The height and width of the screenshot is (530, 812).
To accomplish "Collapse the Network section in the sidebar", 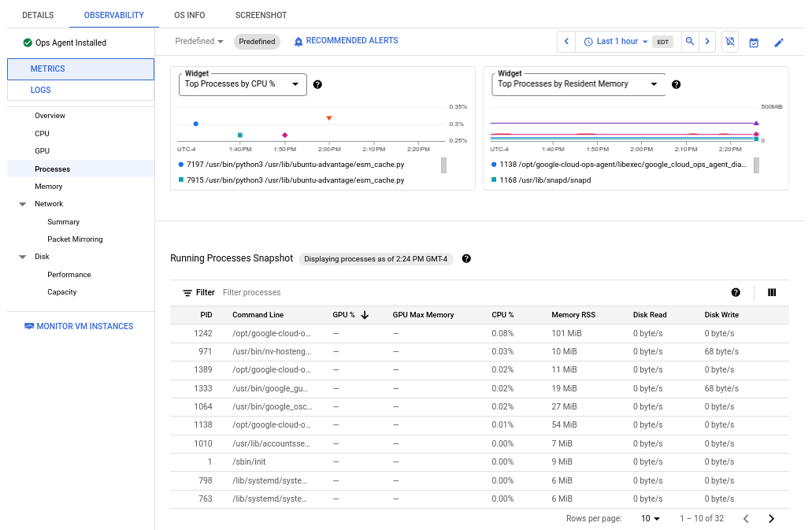I will (x=22, y=203).
